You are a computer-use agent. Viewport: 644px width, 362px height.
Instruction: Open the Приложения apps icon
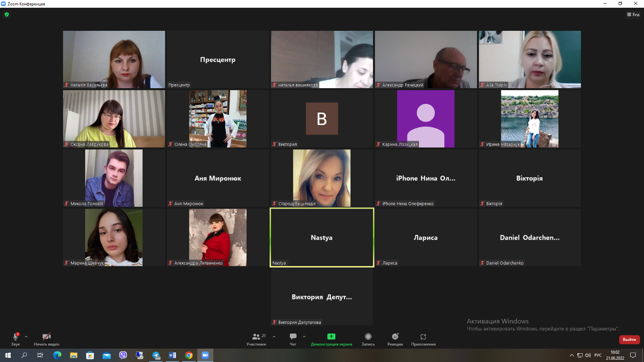point(423,337)
